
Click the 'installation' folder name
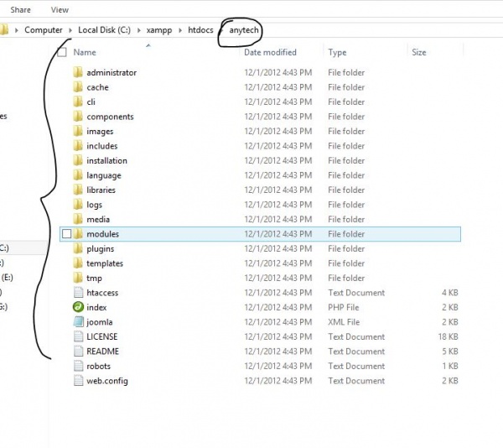(106, 160)
